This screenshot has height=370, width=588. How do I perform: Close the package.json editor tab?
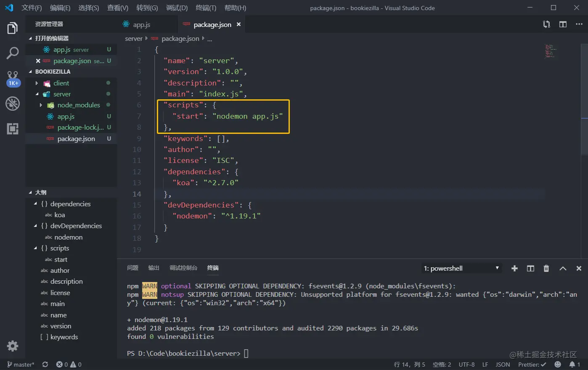coord(238,24)
